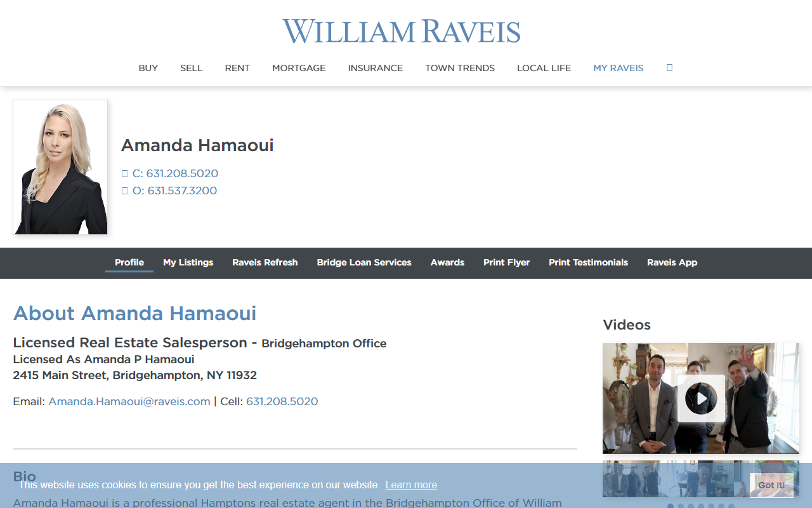812x508 pixels.
Task: Click the Amanda Hamaoui name beside the portrait
Action: tap(197, 145)
